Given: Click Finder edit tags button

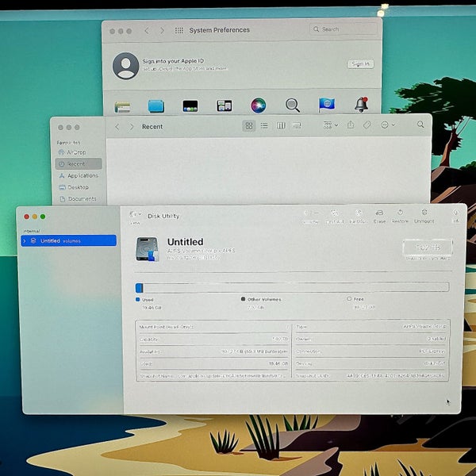Looking at the screenshot, I should [x=367, y=125].
